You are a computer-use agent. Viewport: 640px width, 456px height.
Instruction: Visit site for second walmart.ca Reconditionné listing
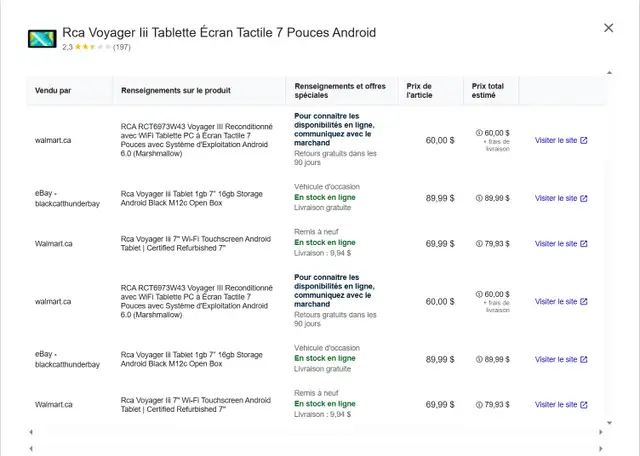561,302
